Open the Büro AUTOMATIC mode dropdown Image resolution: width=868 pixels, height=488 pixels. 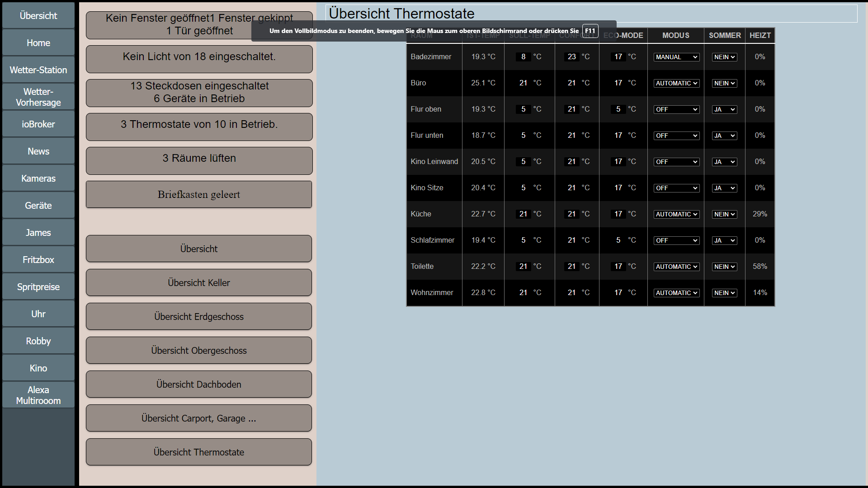pos(676,83)
